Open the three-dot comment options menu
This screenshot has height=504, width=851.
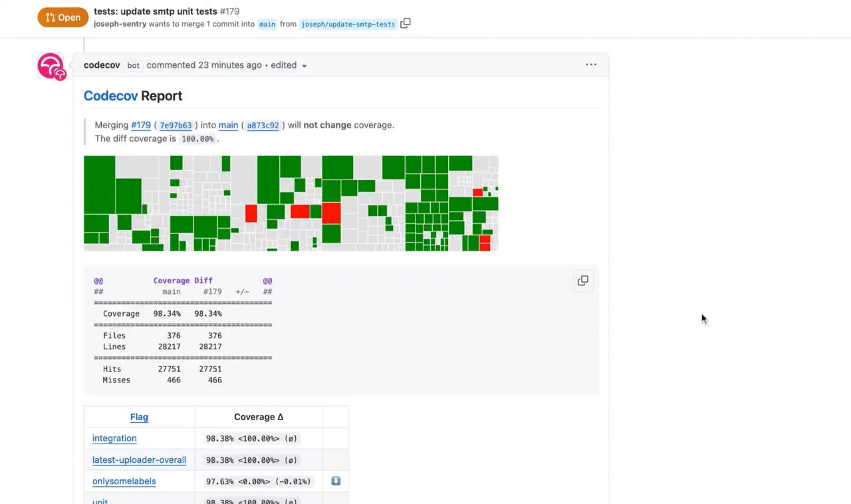(591, 64)
